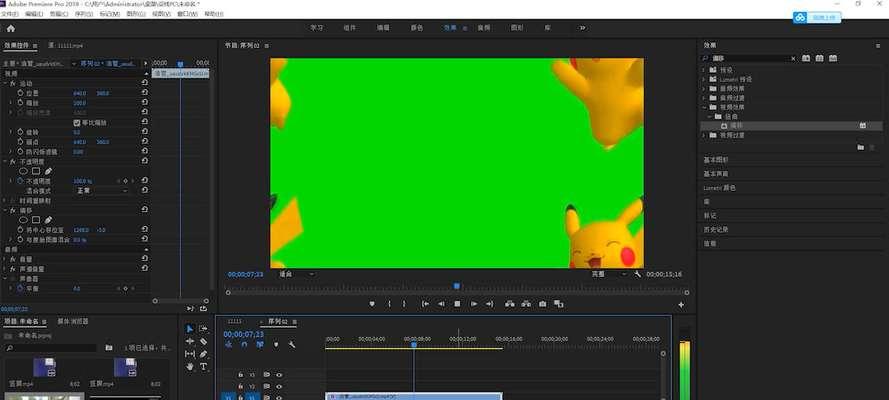Screen dimensions: 889x400
Task: Open timeline display settings wrench
Action: [292, 344]
